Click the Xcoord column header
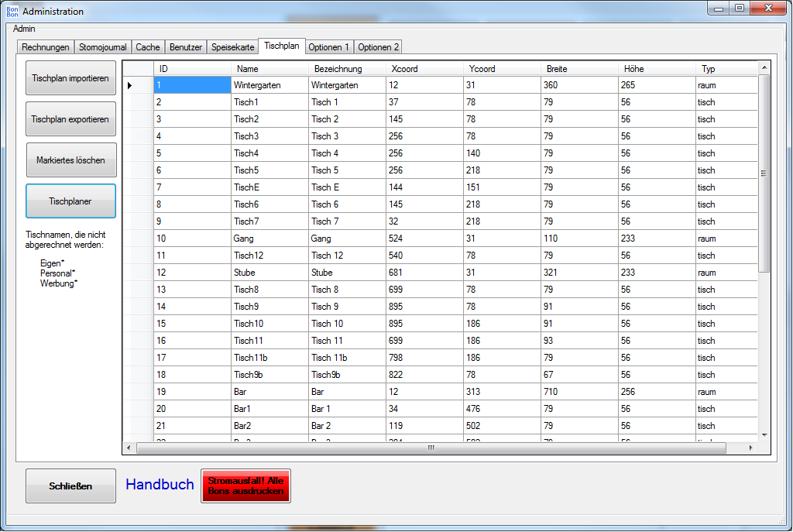Image resolution: width=793 pixels, height=532 pixels. 424,69
